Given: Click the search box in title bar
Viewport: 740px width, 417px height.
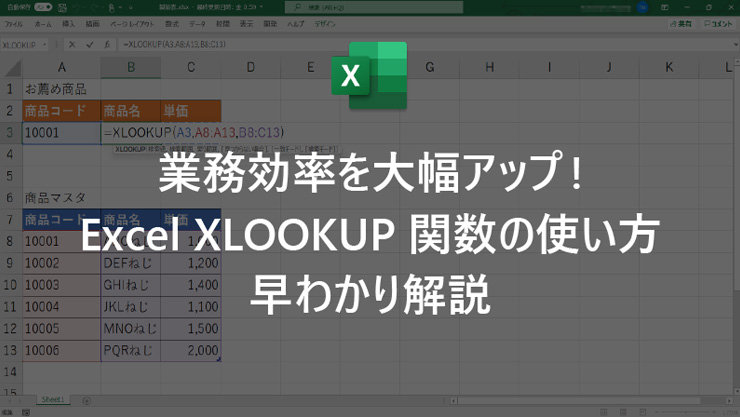Looking at the screenshot, I should [374, 7].
